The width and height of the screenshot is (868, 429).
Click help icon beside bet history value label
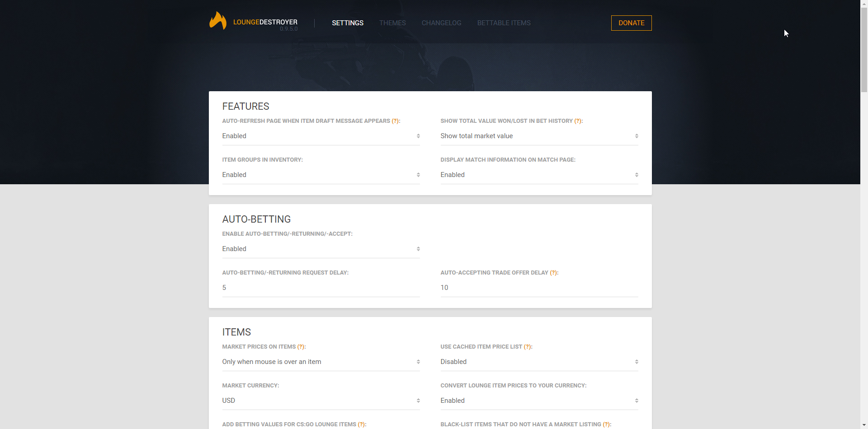pyautogui.click(x=578, y=121)
